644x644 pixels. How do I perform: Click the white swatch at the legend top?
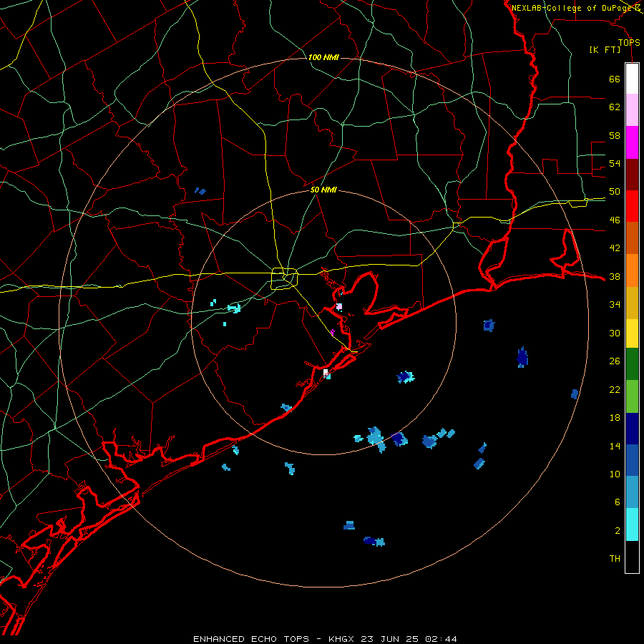pyautogui.click(x=632, y=79)
